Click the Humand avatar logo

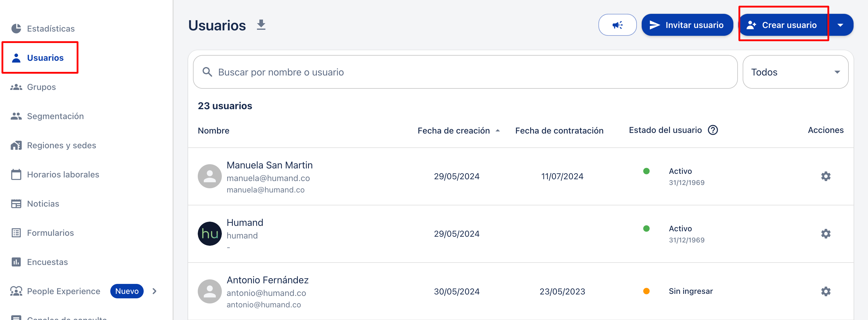pos(209,233)
